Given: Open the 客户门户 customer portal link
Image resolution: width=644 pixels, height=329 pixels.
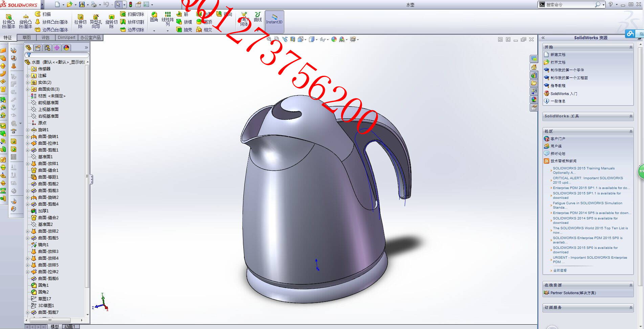Looking at the screenshot, I should click(x=558, y=139).
